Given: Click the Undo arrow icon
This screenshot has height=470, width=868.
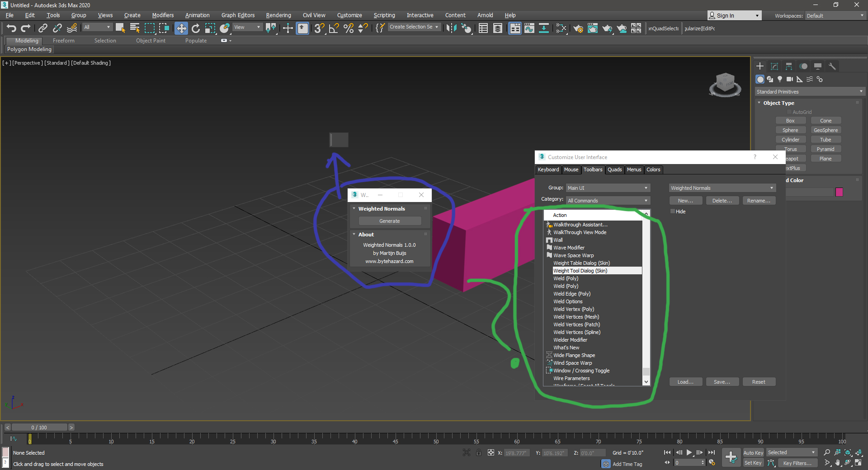Looking at the screenshot, I should 11,28.
